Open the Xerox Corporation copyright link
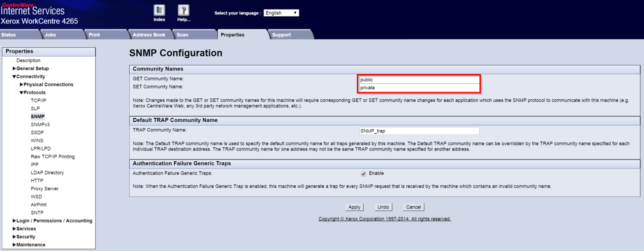The width and height of the screenshot is (644, 251). point(384,219)
